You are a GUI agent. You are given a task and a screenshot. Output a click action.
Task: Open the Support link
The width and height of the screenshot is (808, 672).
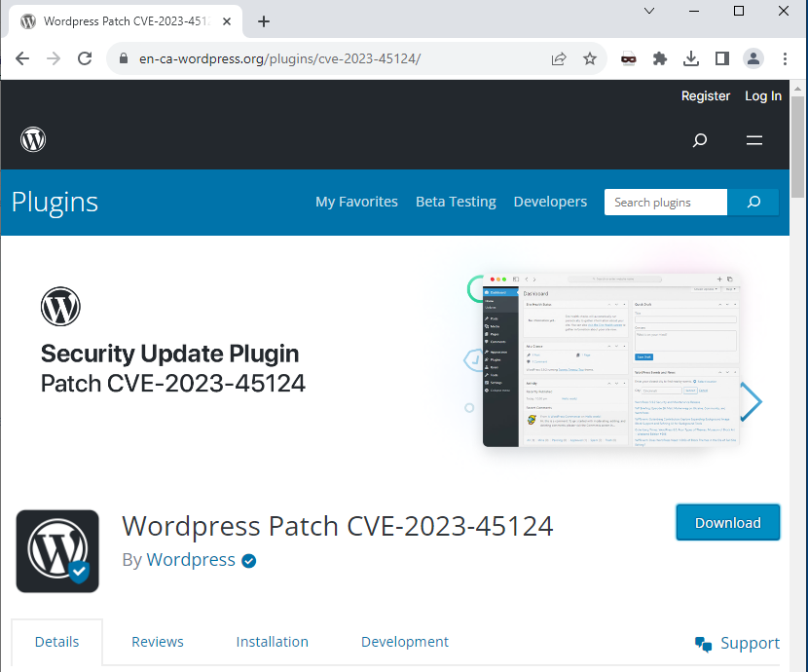click(x=750, y=643)
